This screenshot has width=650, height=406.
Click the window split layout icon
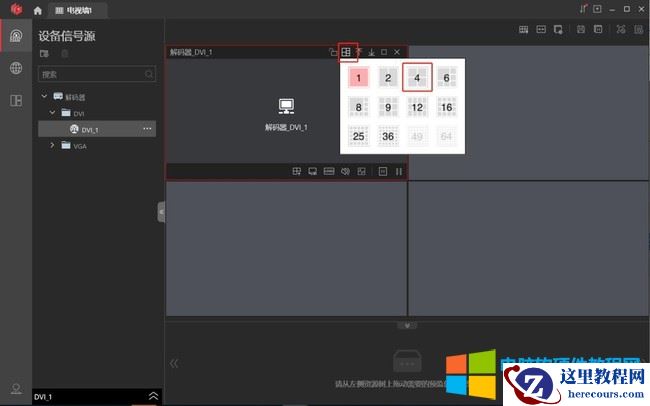tap(346, 52)
